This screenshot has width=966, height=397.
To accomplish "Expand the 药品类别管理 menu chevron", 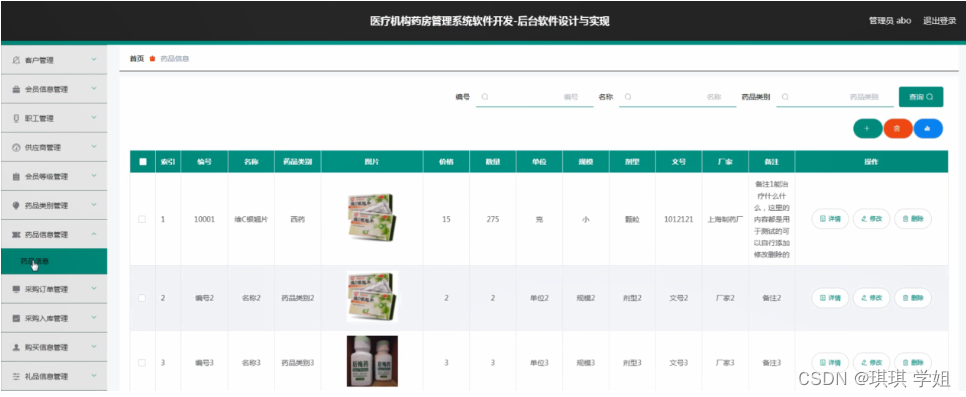I will click(94, 205).
